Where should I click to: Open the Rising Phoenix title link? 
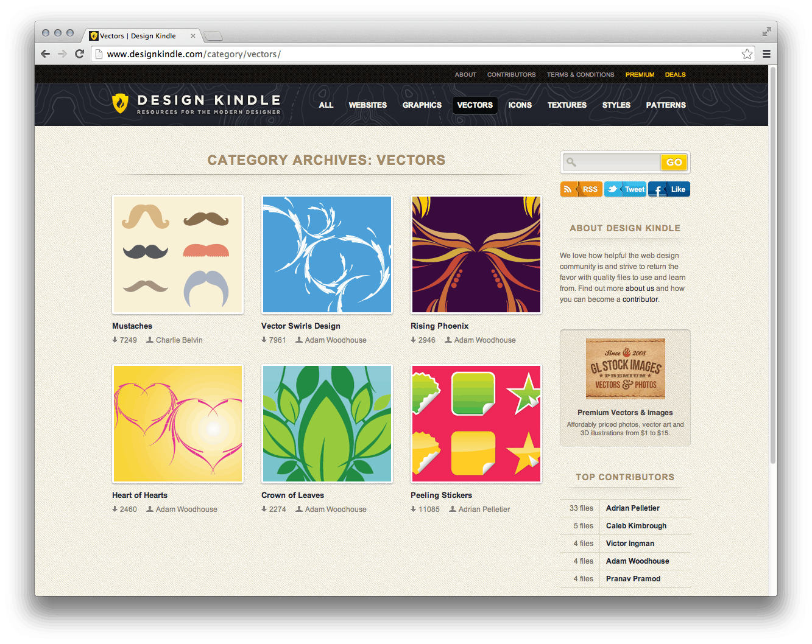pyautogui.click(x=439, y=326)
